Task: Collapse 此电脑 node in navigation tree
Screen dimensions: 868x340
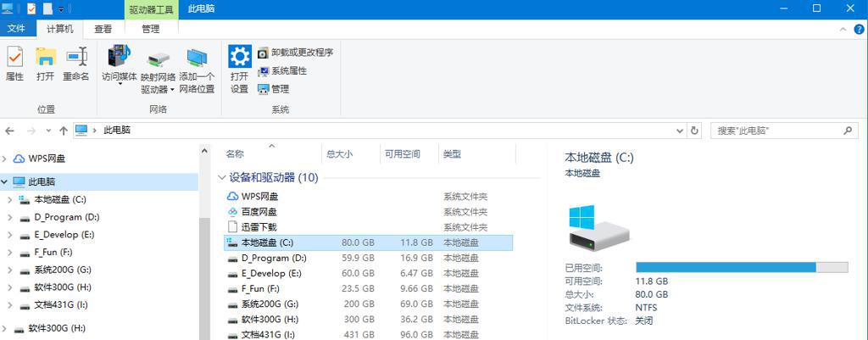Action: pyautogui.click(x=4, y=181)
